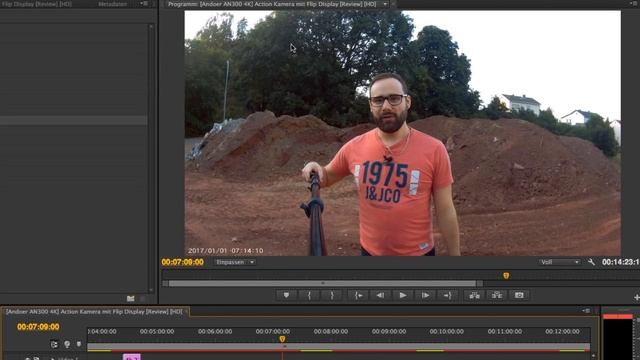Click the left handle of monitor zoom bar
This screenshot has width=640, height=360.
point(165,283)
